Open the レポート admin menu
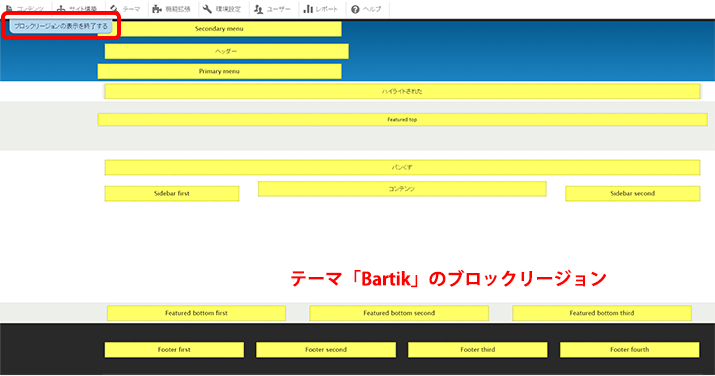 (321, 9)
